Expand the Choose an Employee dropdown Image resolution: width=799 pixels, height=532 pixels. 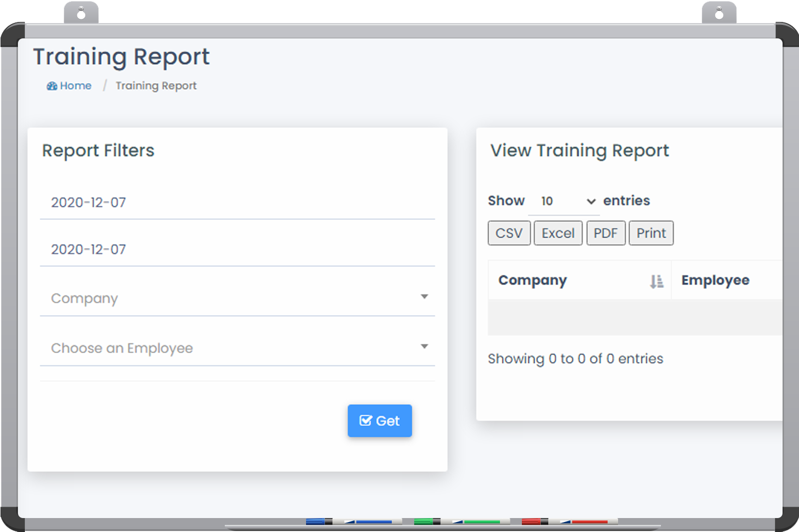point(424,347)
